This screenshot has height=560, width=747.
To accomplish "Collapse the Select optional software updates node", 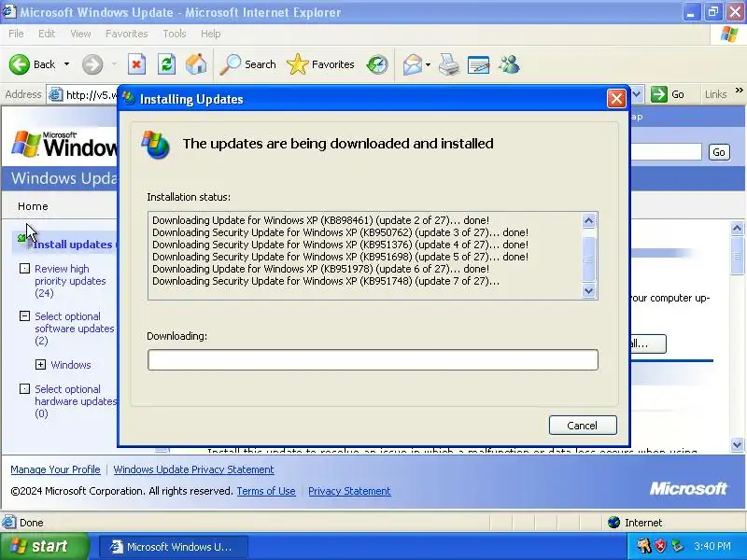I will point(24,315).
